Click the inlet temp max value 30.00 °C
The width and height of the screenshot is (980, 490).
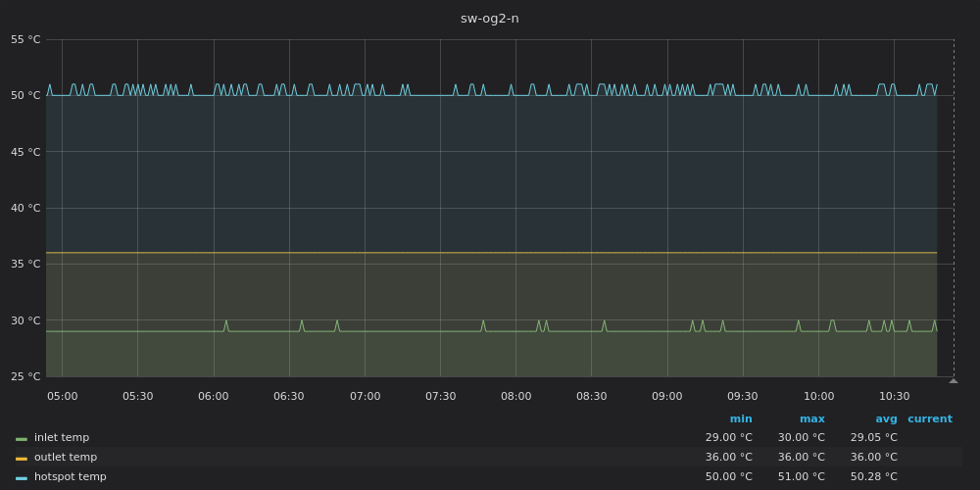(802, 437)
